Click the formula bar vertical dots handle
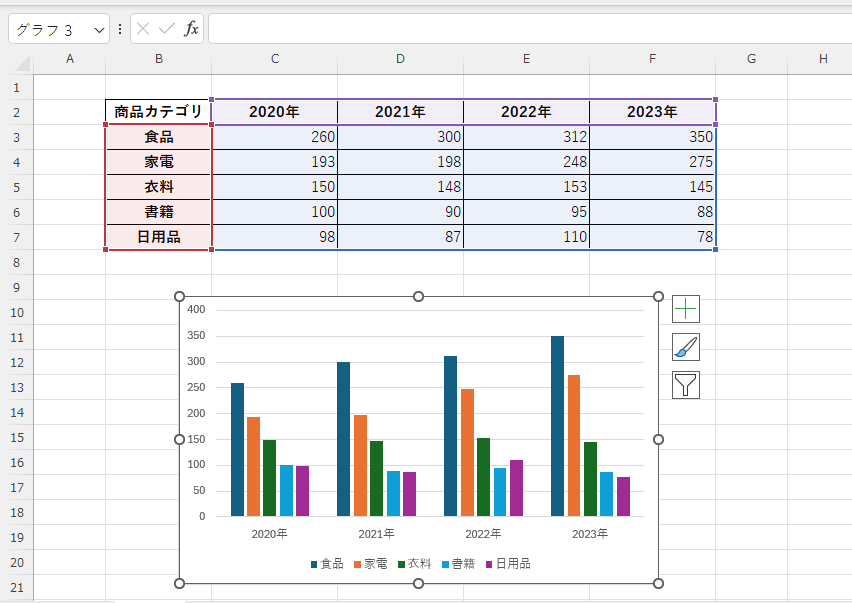The width and height of the screenshot is (852, 603). coord(120,29)
